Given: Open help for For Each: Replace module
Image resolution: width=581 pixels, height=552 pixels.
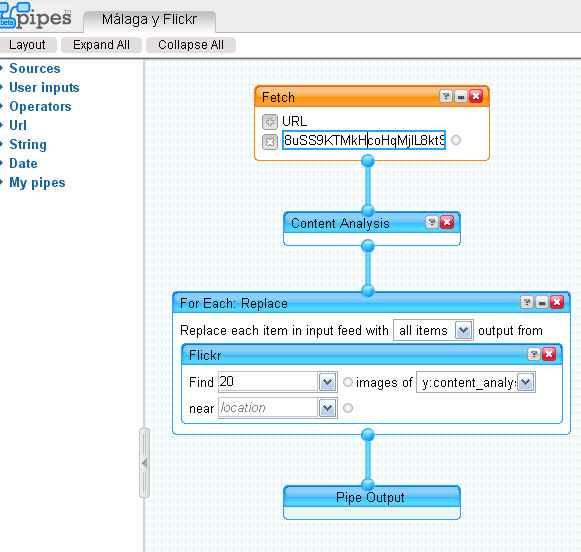Looking at the screenshot, I should click(x=527, y=302).
